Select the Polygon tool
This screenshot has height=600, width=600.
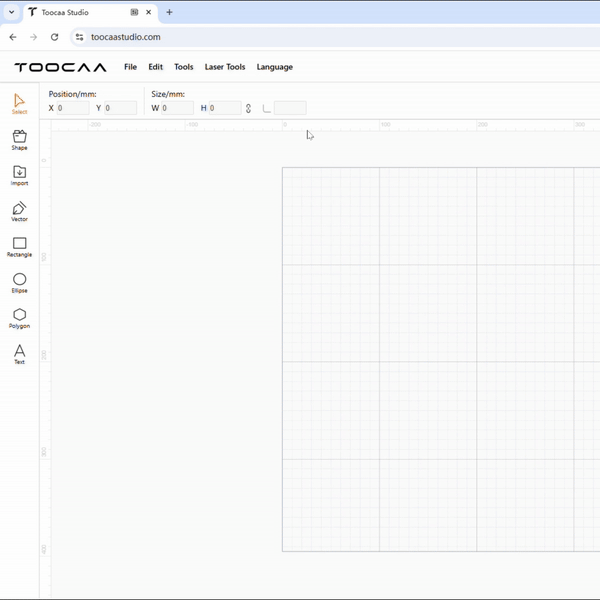point(19,318)
